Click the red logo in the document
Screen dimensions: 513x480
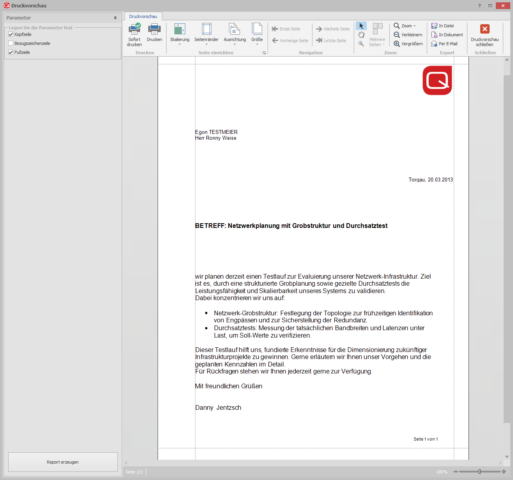[x=437, y=80]
